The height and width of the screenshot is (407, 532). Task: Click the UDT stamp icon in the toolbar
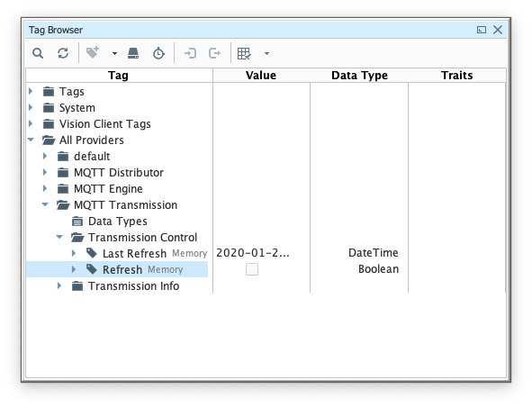[x=133, y=53]
